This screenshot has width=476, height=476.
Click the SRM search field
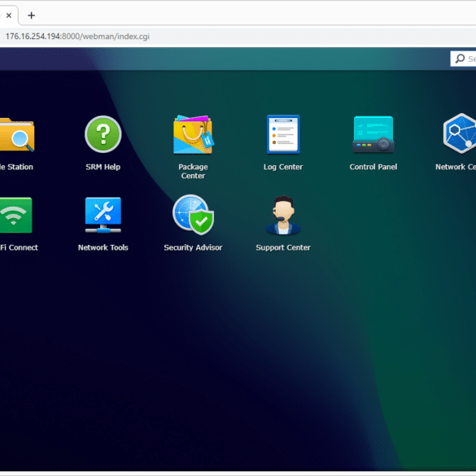pos(463,59)
